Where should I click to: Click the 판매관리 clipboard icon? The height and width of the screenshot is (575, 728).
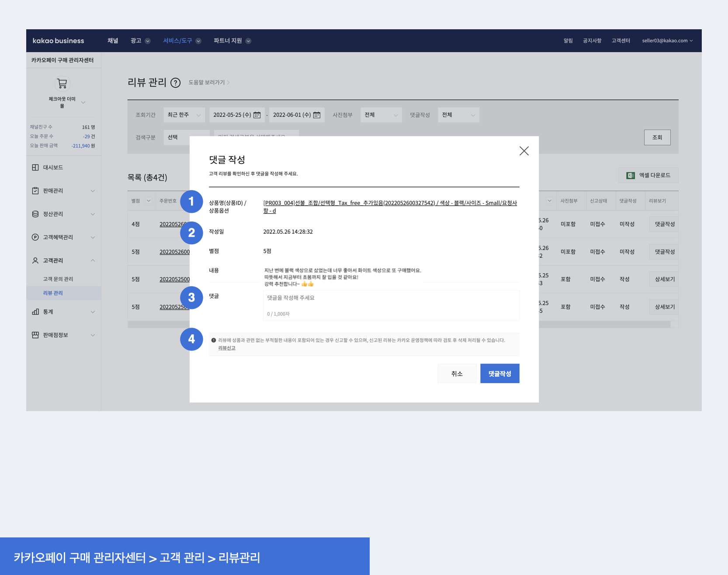click(x=35, y=191)
